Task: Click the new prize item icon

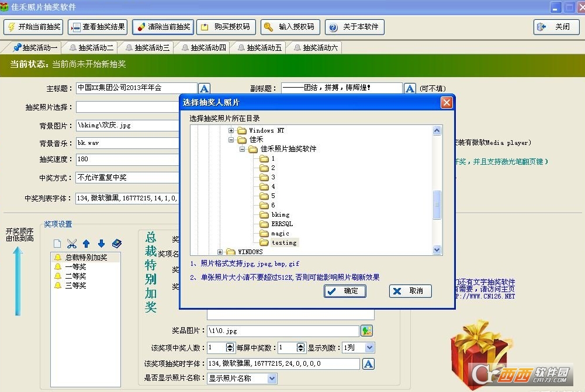Action: tap(57, 244)
